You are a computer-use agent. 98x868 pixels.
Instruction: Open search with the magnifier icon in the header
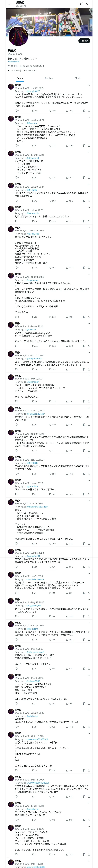pos(88,4)
